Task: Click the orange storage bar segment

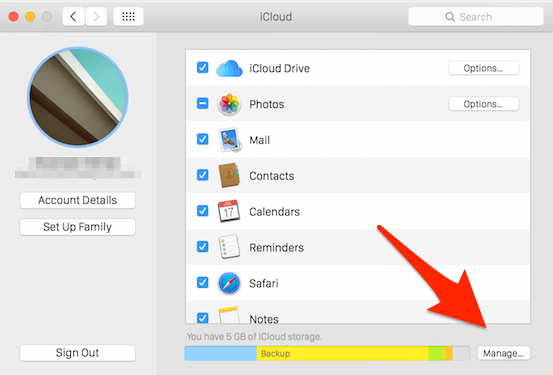Action: (x=448, y=353)
